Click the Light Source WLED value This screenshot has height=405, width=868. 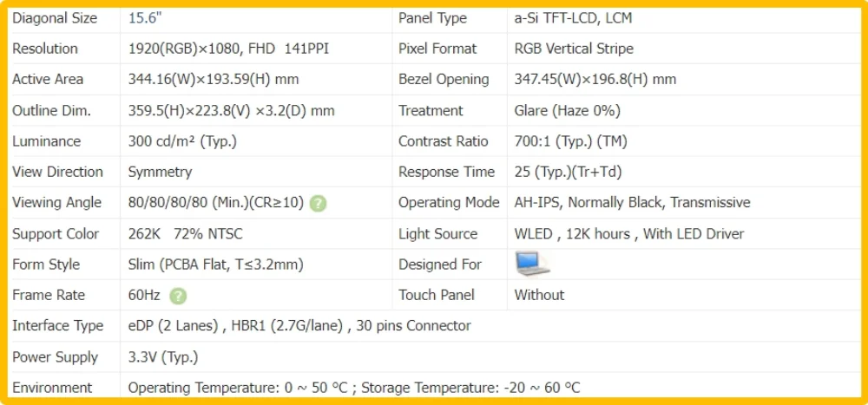(628, 234)
